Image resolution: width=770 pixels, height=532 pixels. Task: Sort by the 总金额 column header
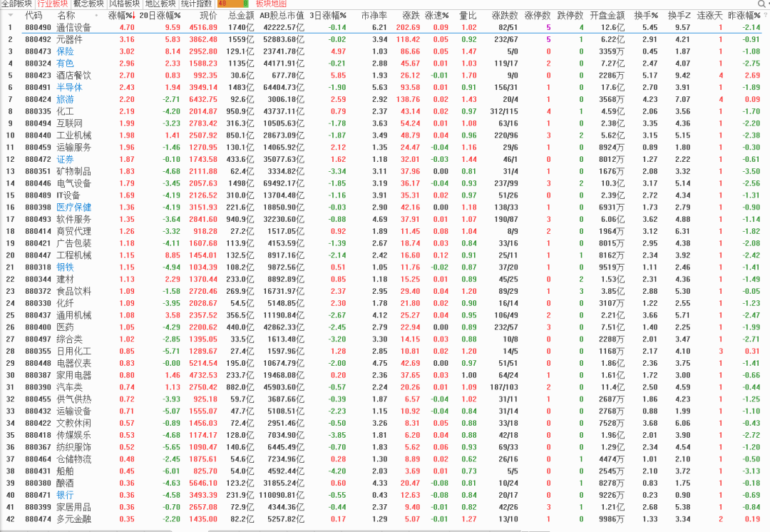pyautogui.click(x=241, y=16)
